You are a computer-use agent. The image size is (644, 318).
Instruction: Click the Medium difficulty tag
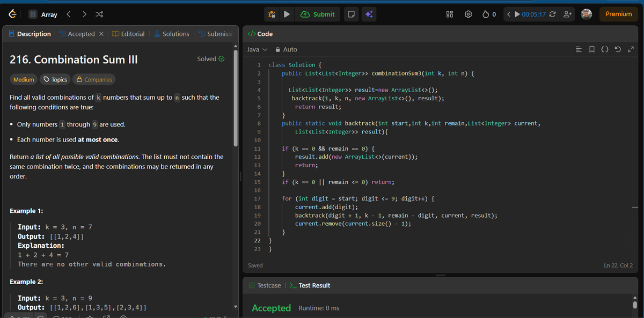(x=24, y=79)
